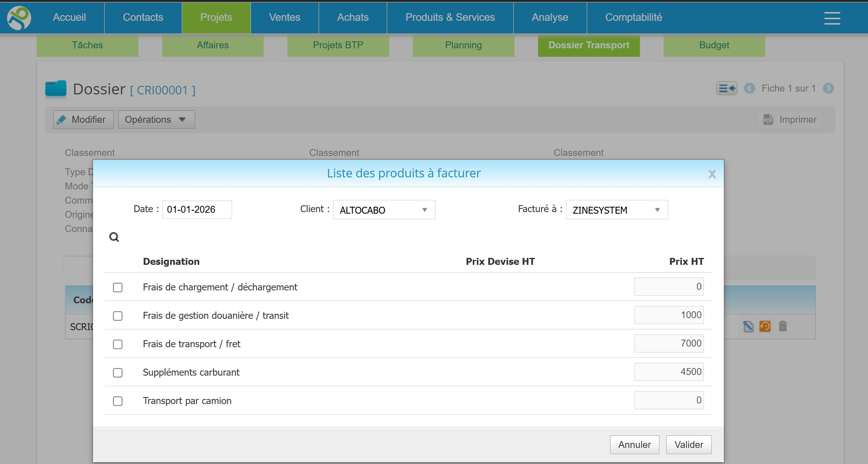Click the Date input field
Viewport: 868px width, 464px height.
click(197, 209)
